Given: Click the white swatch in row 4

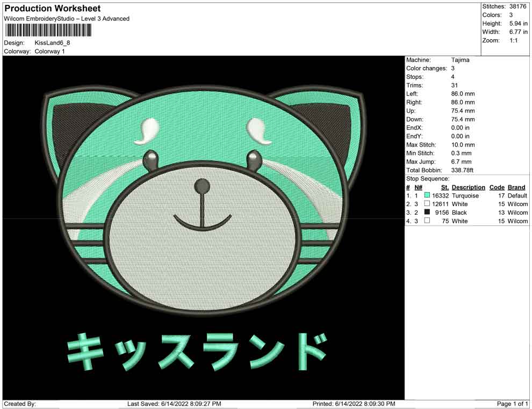Looking at the screenshot, I should pyautogui.click(x=427, y=221).
